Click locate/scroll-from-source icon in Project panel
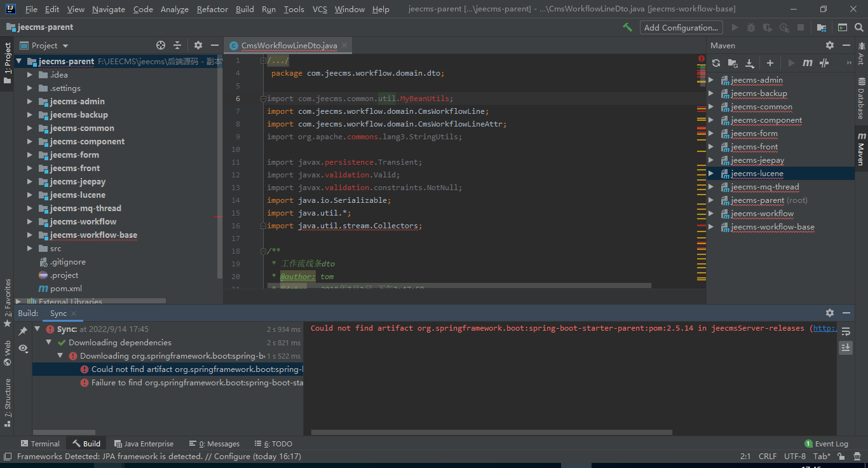Screen dimensions: 868x468 (161, 45)
